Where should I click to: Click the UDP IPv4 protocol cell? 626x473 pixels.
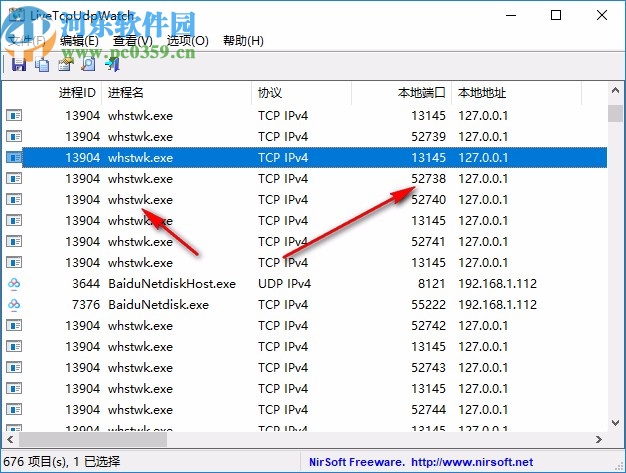(284, 284)
